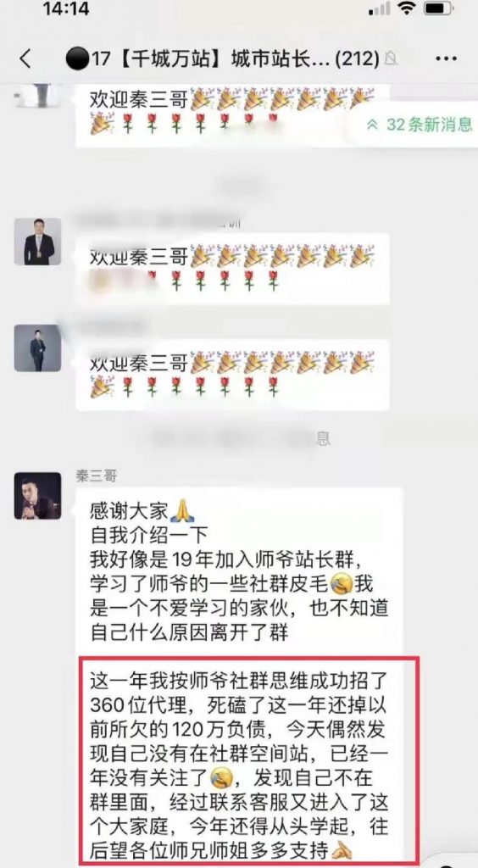Tap the first 欢迎秦三哥 welcome message

point(232,113)
